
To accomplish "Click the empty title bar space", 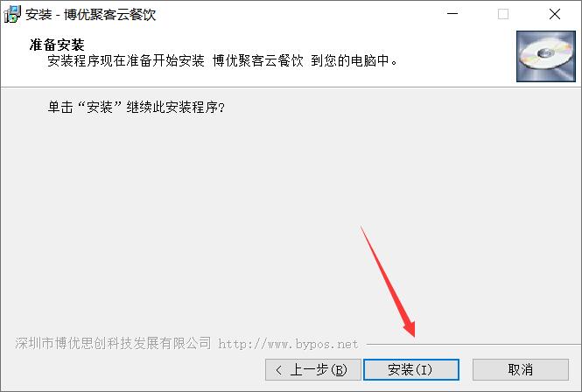I will (x=297, y=14).
